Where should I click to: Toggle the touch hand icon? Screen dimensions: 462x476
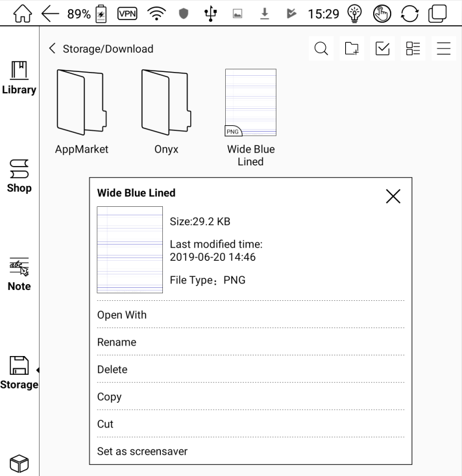click(382, 14)
